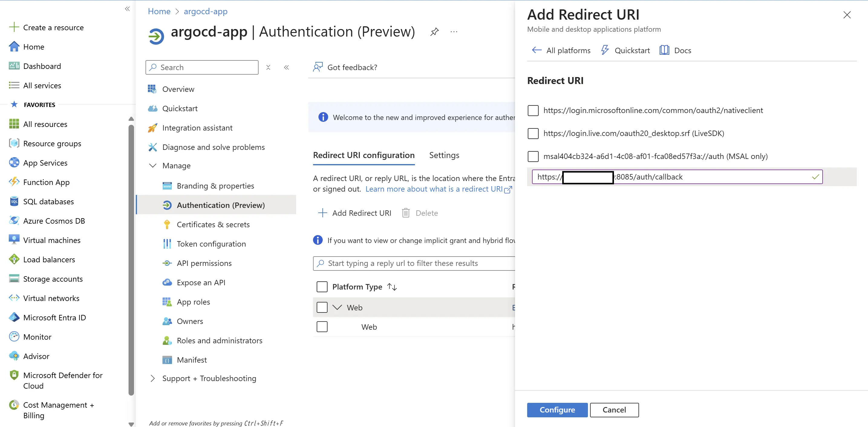Open the Home house icon in sidebar
The height and width of the screenshot is (427, 868).
point(14,47)
